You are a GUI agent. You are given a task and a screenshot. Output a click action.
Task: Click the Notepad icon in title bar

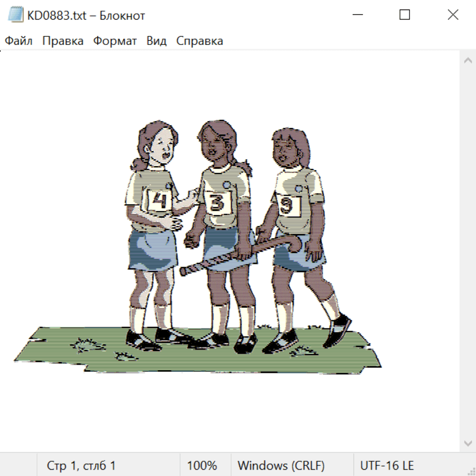pyautogui.click(x=15, y=15)
